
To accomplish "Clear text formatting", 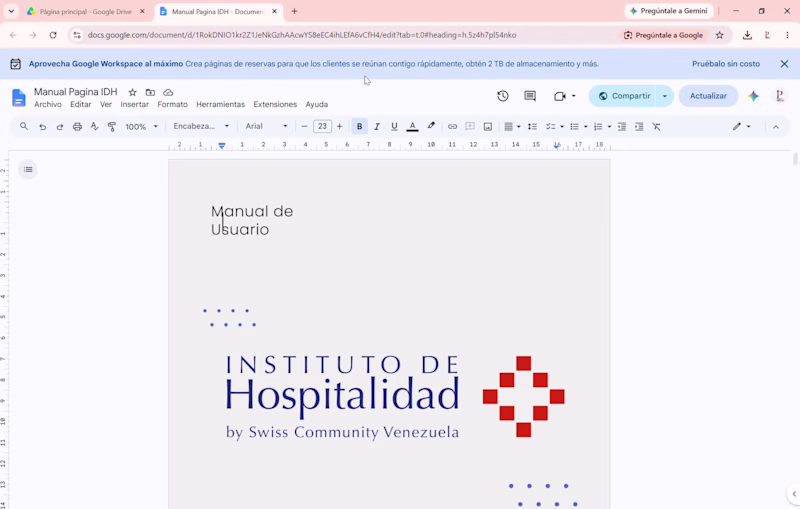I will tap(657, 126).
